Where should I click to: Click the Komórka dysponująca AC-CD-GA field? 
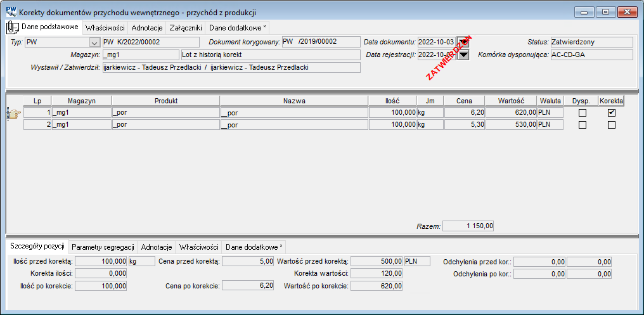(x=592, y=55)
